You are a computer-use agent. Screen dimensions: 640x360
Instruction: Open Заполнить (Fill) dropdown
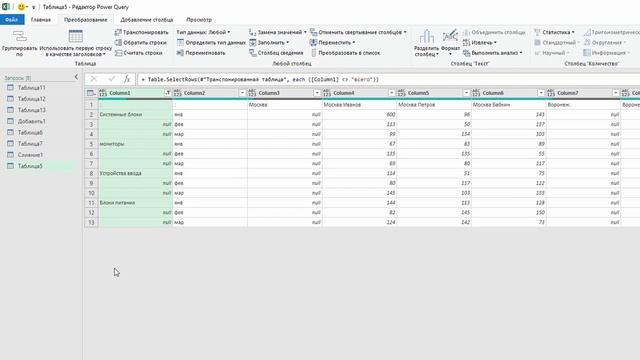coord(269,42)
